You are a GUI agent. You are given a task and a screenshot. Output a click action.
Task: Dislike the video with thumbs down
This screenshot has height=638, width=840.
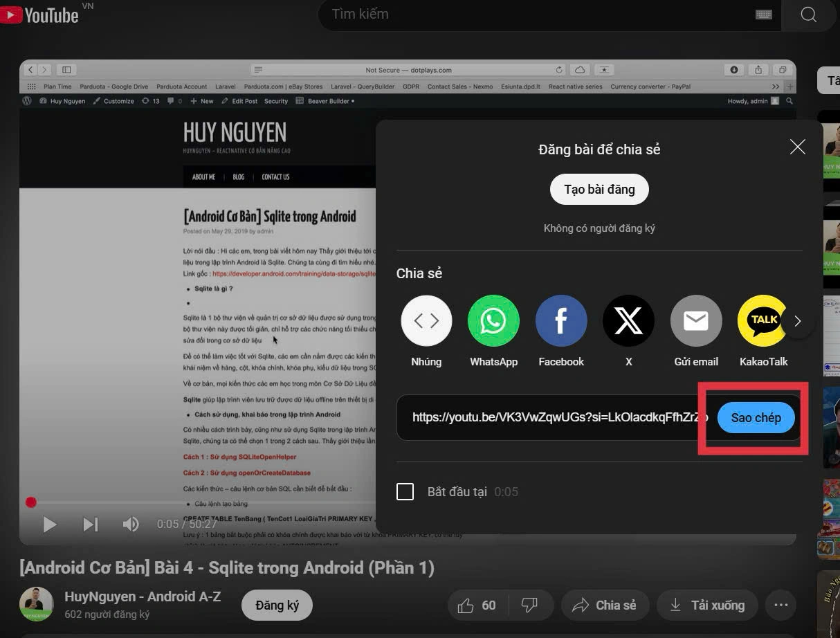point(529,605)
